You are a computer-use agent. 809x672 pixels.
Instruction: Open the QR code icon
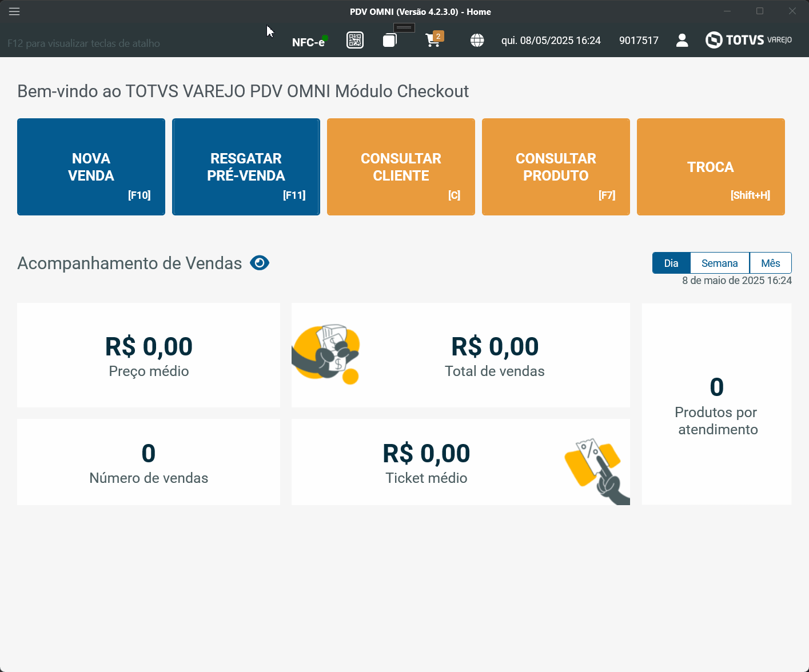(x=355, y=40)
